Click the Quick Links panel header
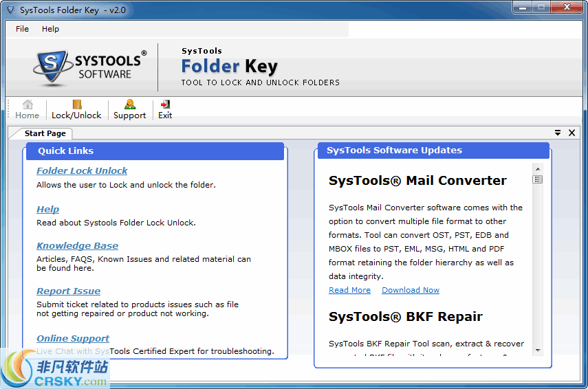This screenshot has width=588, height=389. click(155, 151)
